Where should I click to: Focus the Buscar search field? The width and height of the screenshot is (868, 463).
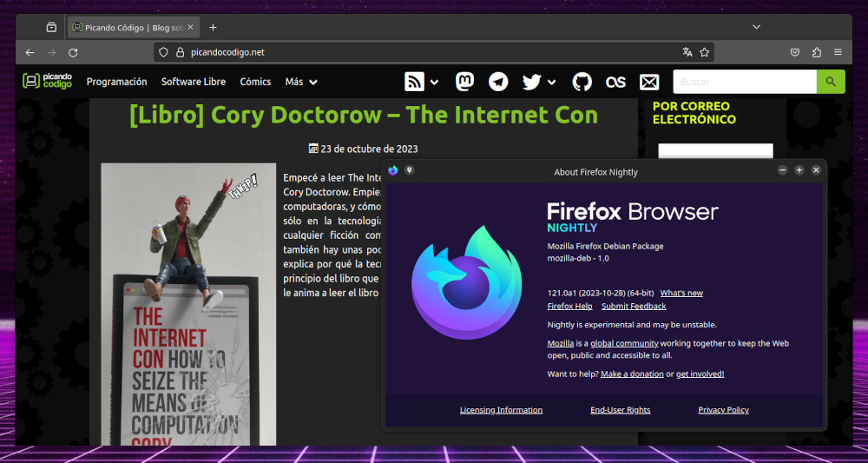745,82
